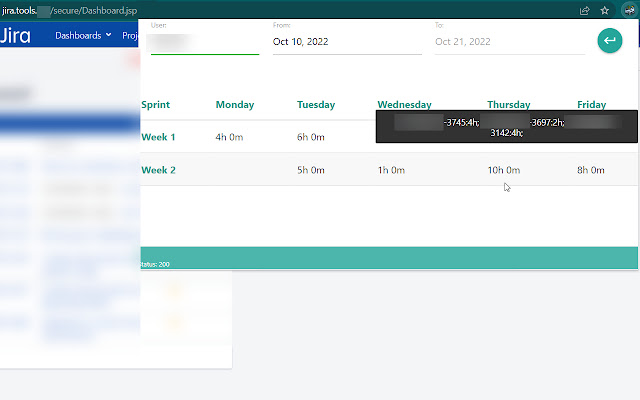The image size is (640, 400).
Task: Click the Status: 200 footer text
Action: pyautogui.click(x=155, y=264)
